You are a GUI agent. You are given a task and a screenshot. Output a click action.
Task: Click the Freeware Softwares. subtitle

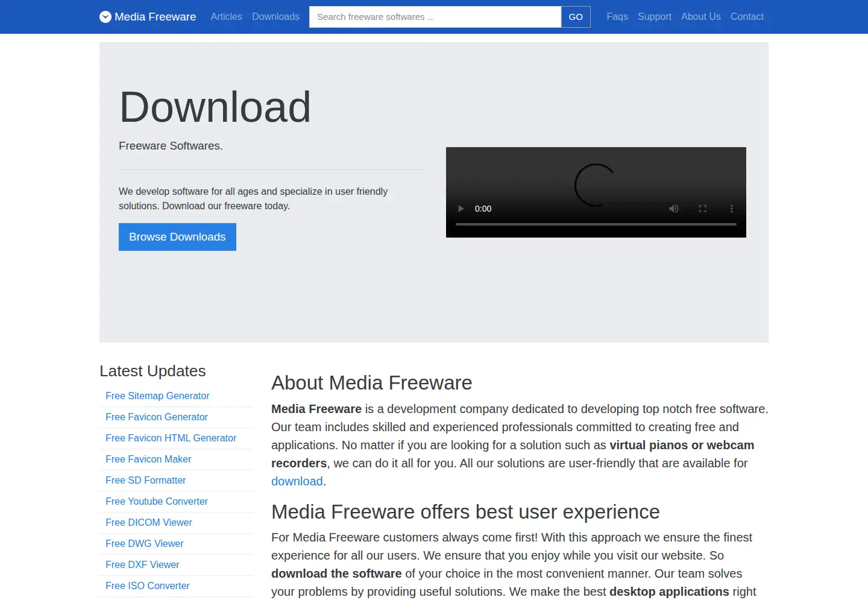click(171, 146)
